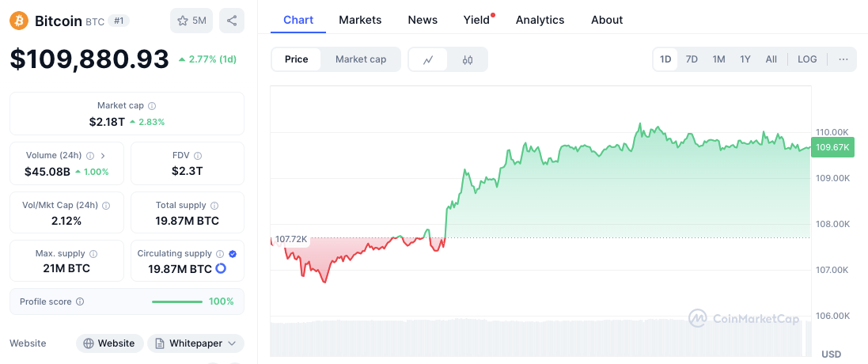868x364 pixels.
Task: Select the 7D time range
Action: click(x=692, y=59)
